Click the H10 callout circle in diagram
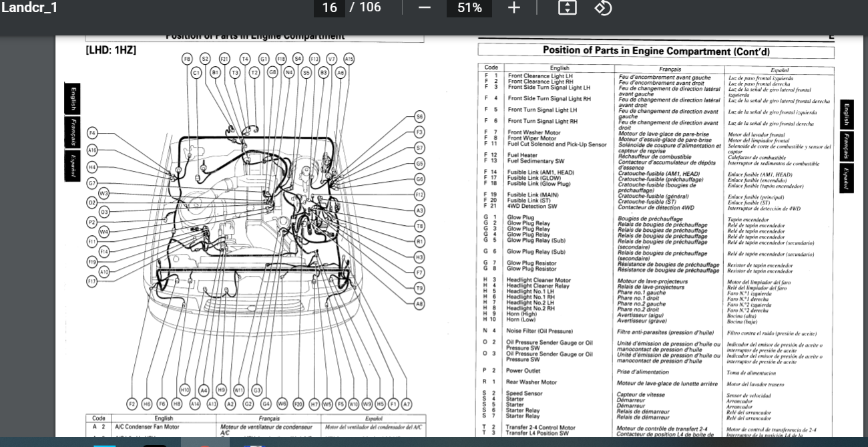 coord(185,390)
